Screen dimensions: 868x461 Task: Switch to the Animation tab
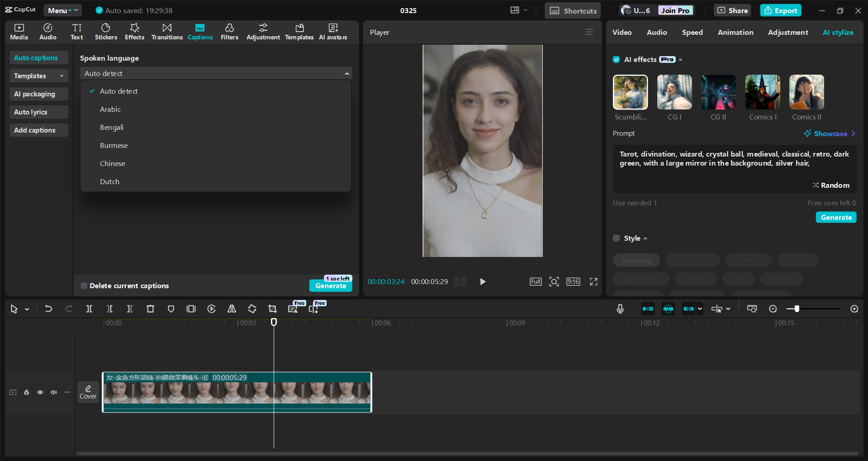pyautogui.click(x=735, y=32)
